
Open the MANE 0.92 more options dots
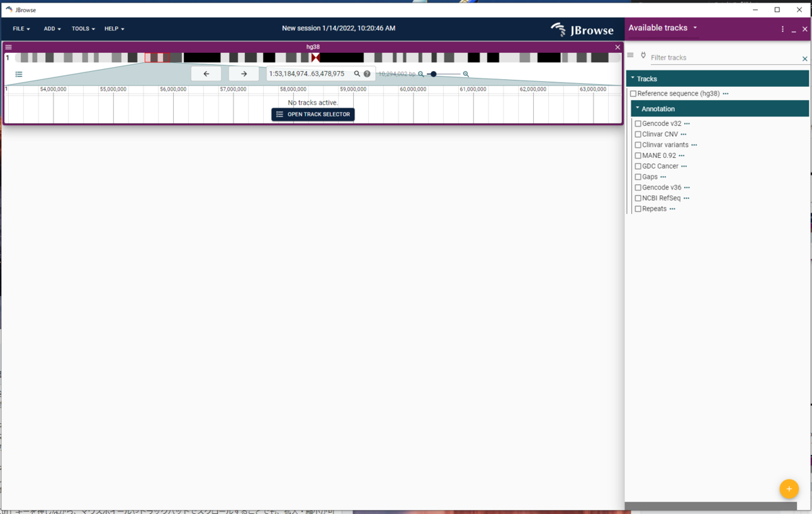tap(681, 156)
